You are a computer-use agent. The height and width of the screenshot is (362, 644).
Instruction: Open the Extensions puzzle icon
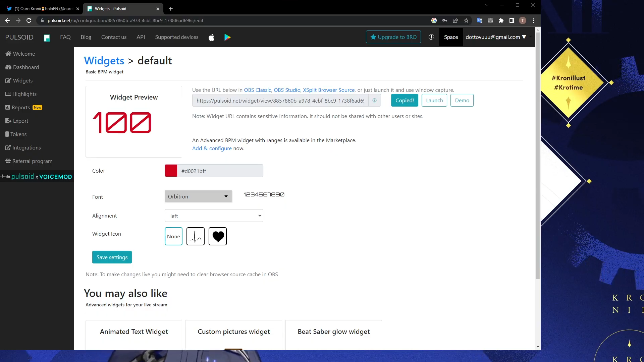(501, 20)
